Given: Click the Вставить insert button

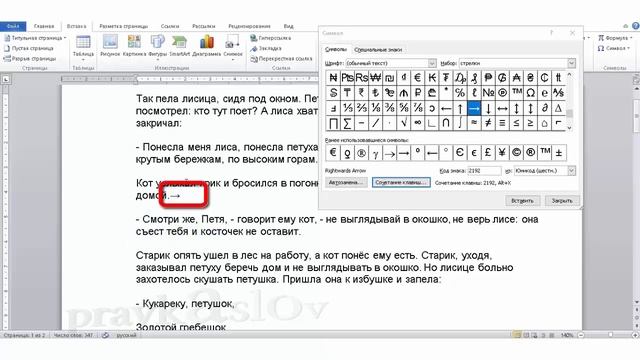Looking at the screenshot, I should (x=522, y=201).
